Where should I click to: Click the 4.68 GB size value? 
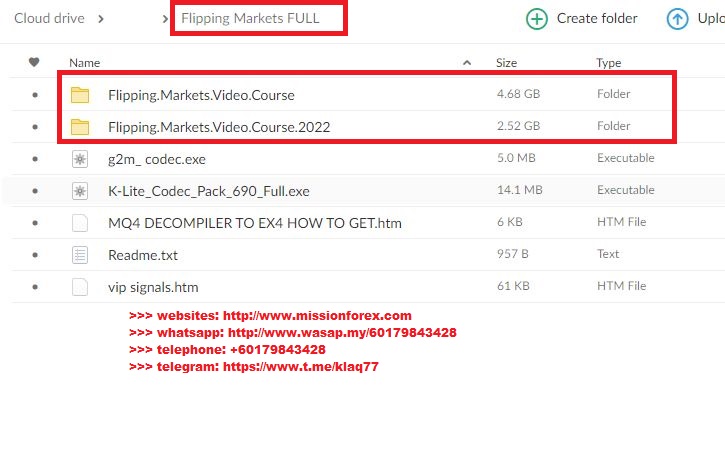coord(518,94)
